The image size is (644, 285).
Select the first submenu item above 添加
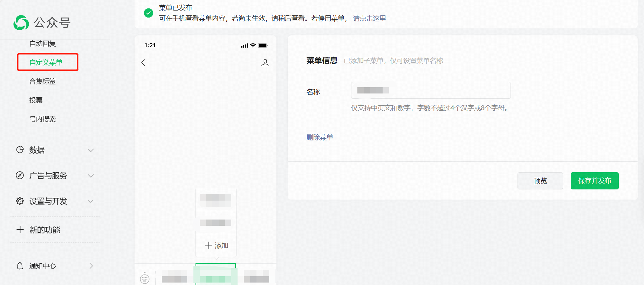click(x=216, y=200)
